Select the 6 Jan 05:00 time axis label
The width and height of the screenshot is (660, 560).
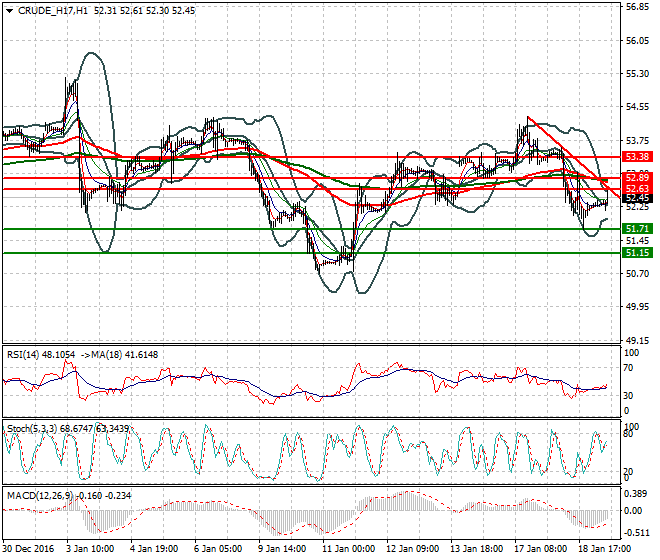click(218, 549)
